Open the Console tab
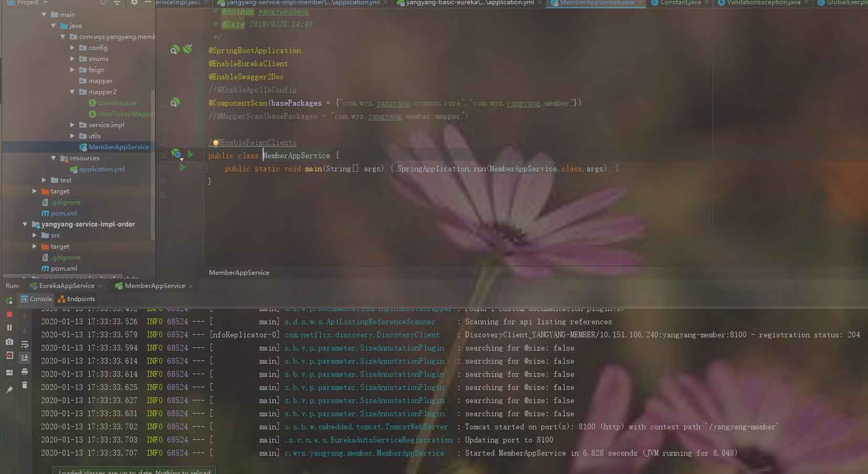 [x=36, y=299]
